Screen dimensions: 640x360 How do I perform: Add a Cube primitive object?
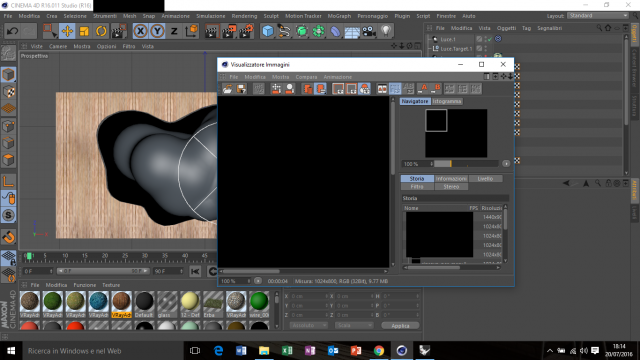268,31
